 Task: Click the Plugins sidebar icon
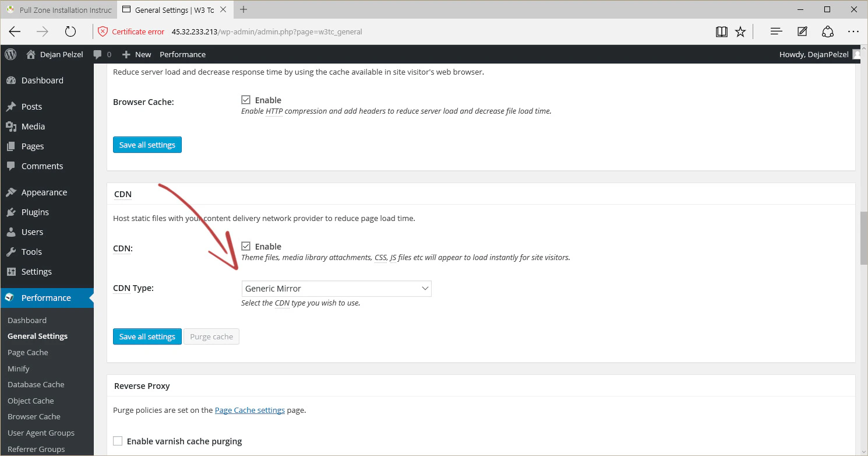[x=10, y=212]
